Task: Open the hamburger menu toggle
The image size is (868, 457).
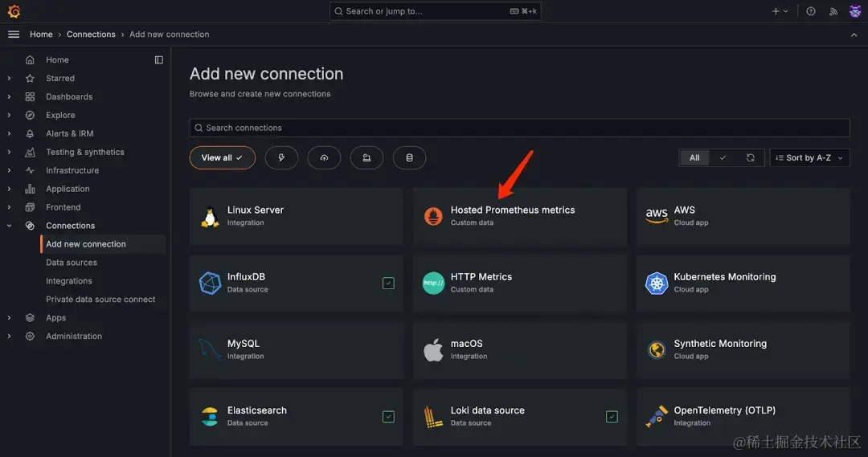Action: [14, 35]
